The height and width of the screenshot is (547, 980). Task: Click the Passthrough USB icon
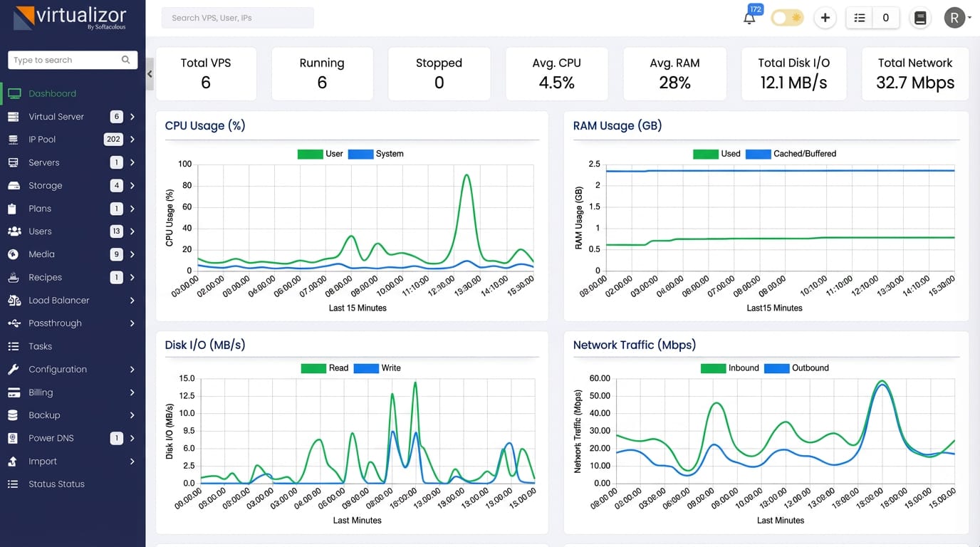tap(14, 323)
